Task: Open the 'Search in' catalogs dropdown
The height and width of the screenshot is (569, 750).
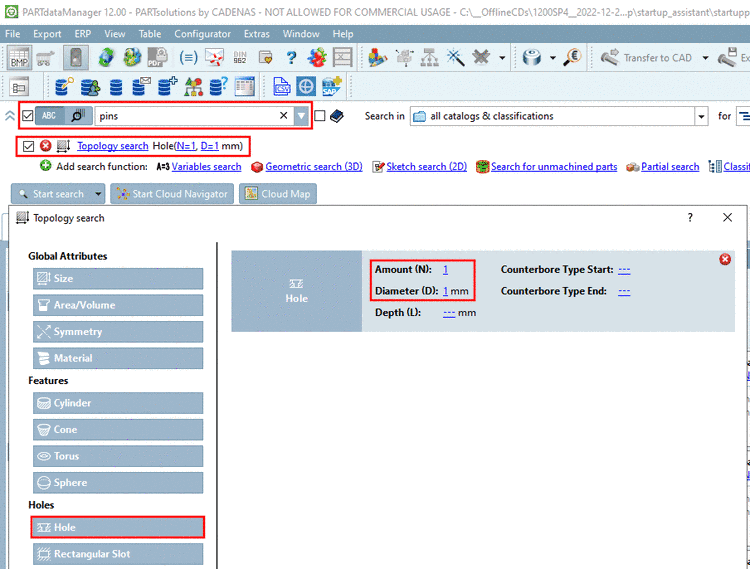Action: [701, 116]
